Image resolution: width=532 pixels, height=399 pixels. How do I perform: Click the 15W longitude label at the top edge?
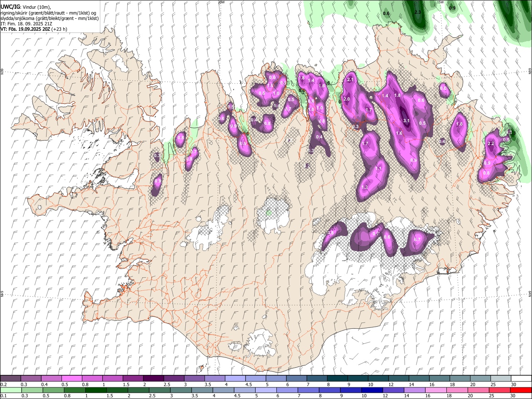(x=440, y=2)
